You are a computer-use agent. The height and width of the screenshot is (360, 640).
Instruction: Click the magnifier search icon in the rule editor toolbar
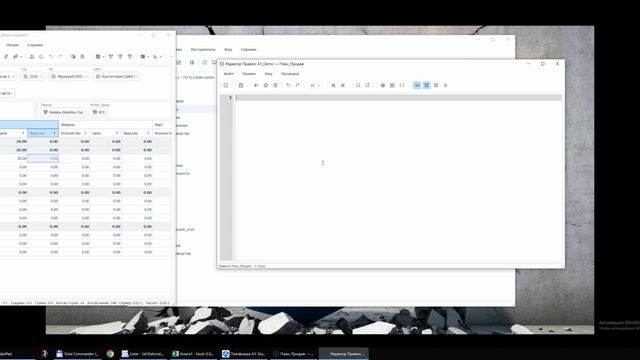(358, 85)
